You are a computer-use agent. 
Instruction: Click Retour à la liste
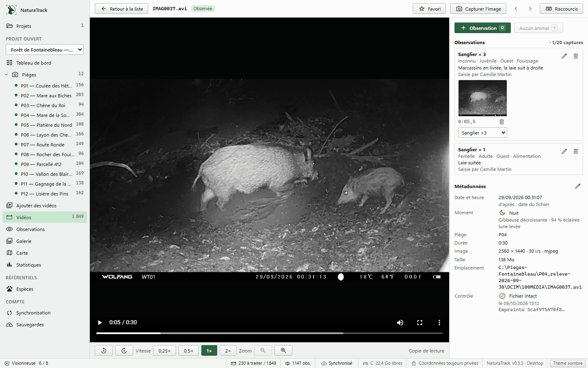[122, 9]
